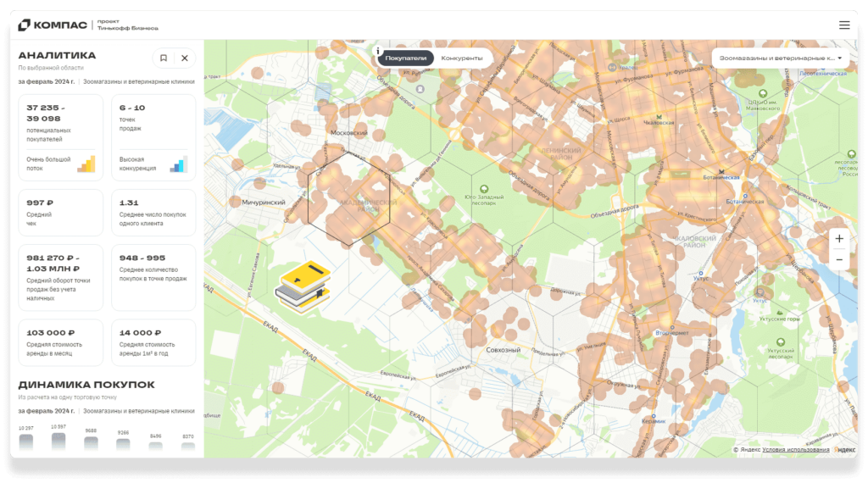The width and height of the screenshot is (868, 483).
Task: Click the 9266 chart bar
Action: tap(124, 444)
